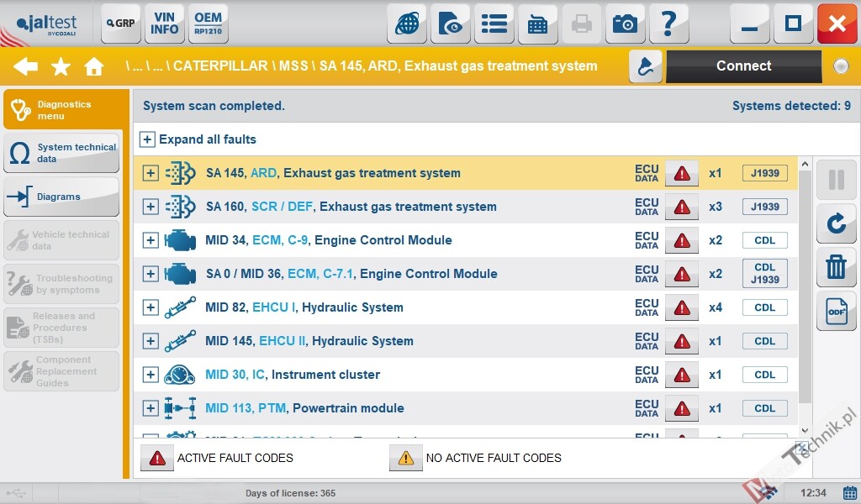
Task: Open Releases and Procedures (TSBs)
Action: pyautogui.click(x=61, y=328)
